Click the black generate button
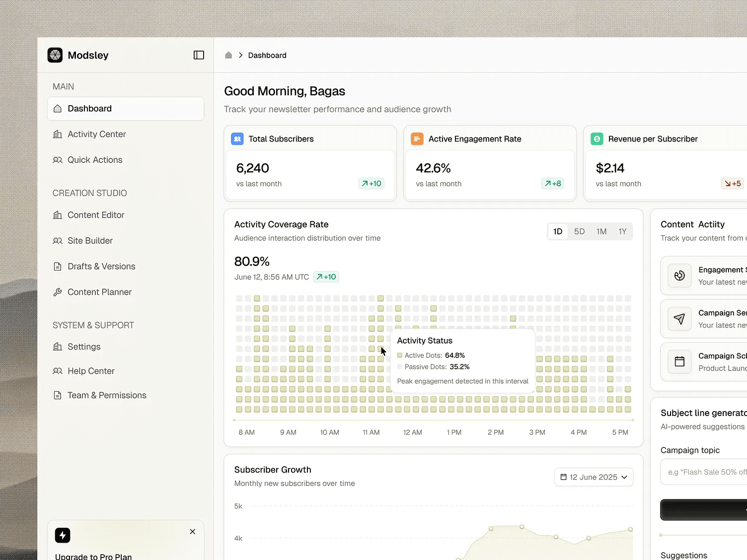 704,510
